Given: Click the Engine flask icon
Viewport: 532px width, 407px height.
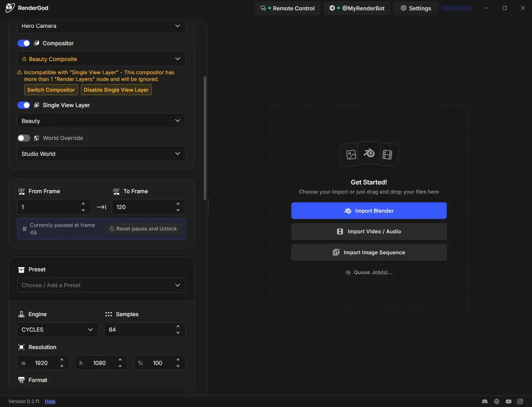Looking at the screenshot, I should 21,314.
